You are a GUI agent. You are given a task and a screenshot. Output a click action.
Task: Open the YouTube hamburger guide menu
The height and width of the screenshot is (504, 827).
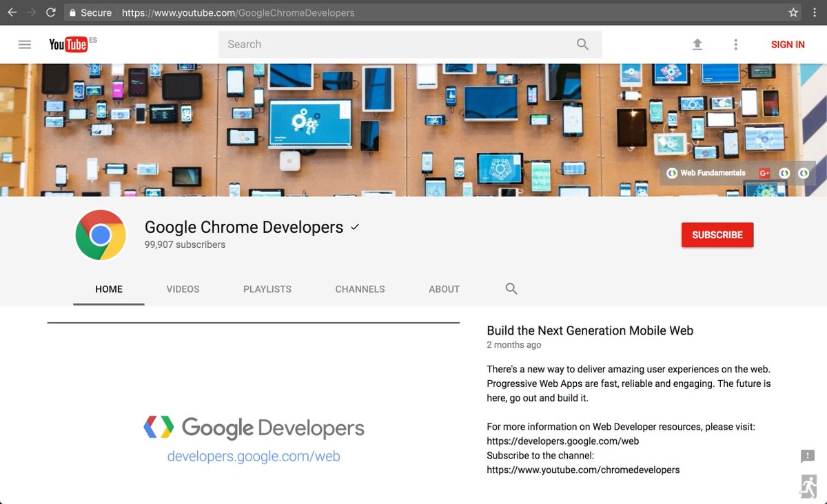click(25, 45)
